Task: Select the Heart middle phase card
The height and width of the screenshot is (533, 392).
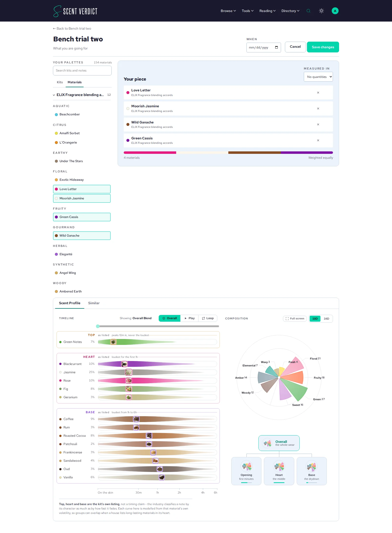Action: click(x=279, y=471)
